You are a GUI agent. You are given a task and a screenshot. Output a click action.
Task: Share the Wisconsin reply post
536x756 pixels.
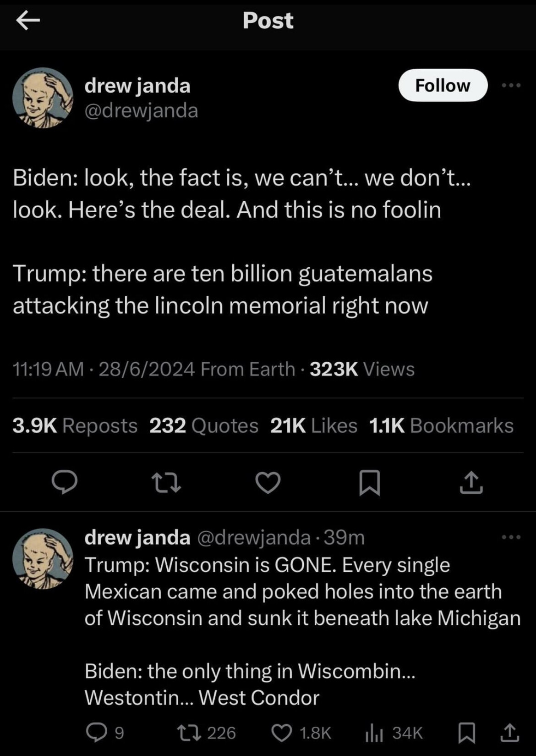(509, 732)
